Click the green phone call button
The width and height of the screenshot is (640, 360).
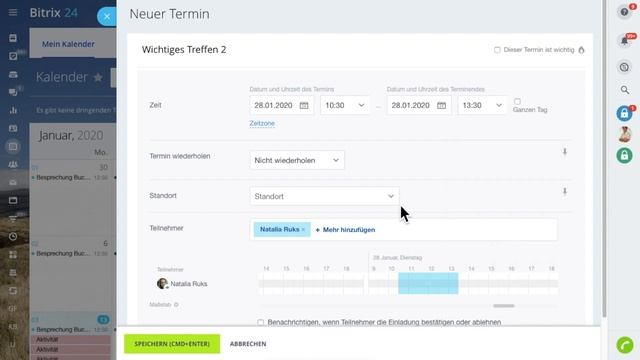click(x=624, y=345)
